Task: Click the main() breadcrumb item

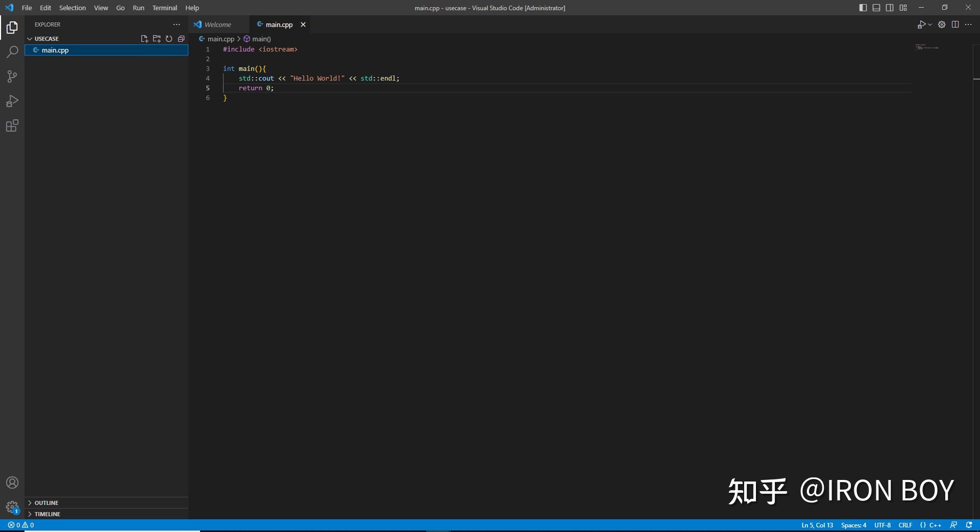Action: 261,39
